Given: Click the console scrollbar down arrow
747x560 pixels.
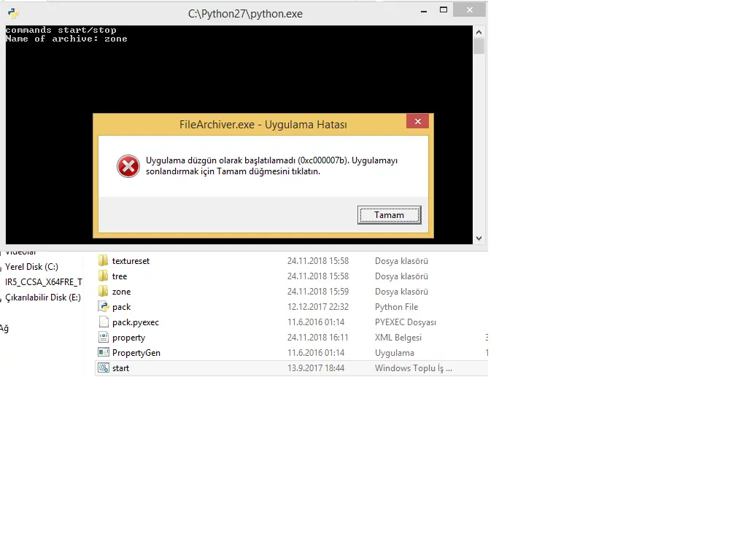Looking at the screenshot, I should pos(479,238).
